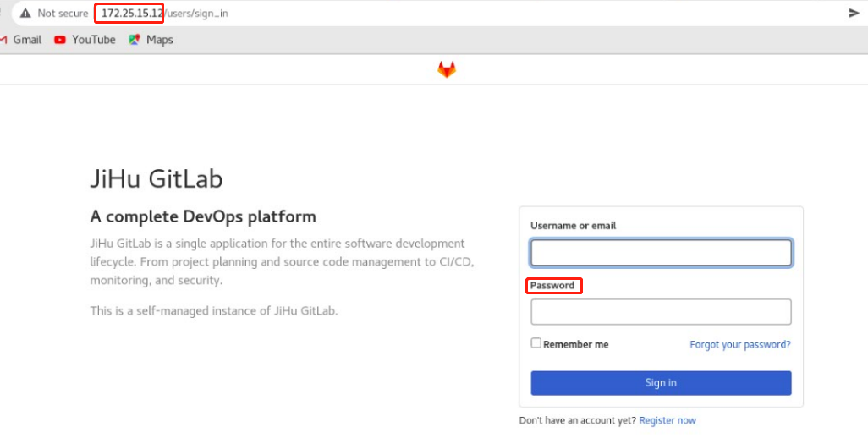The height and width of the screenshot is (438, 868).
Task: Open the Maps bookmark
Action: 151,40
